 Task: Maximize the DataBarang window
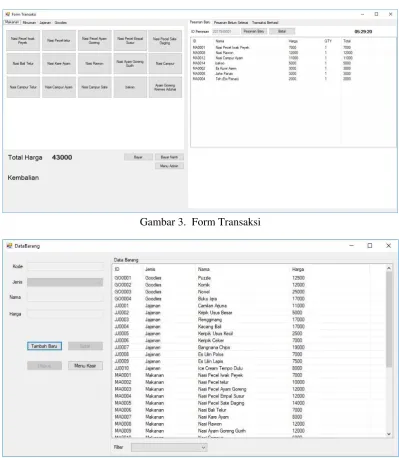370,246
